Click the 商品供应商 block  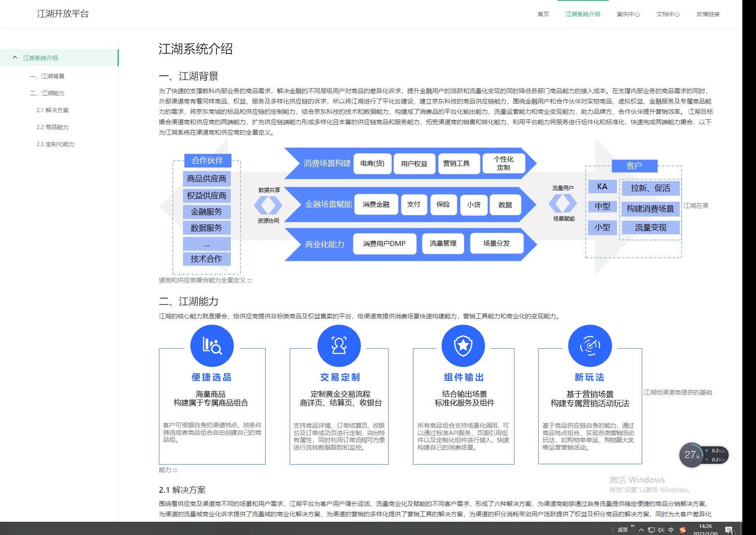point(206,178)
